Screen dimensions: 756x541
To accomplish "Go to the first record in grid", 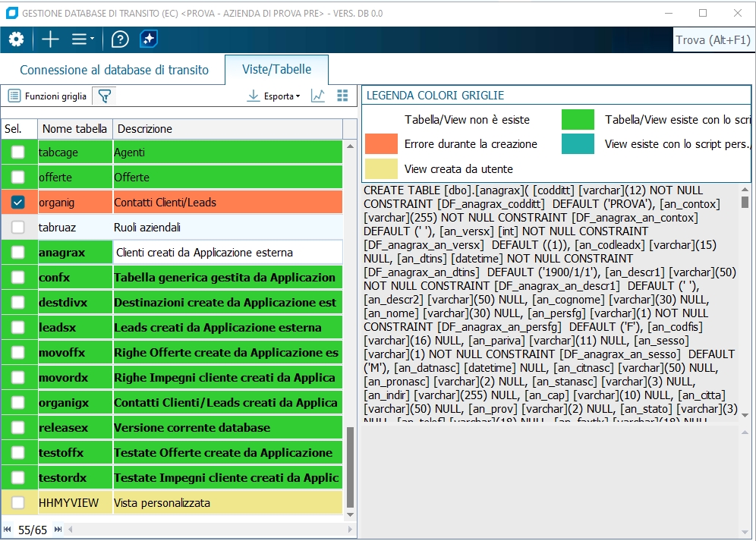I will click(8, 529).
